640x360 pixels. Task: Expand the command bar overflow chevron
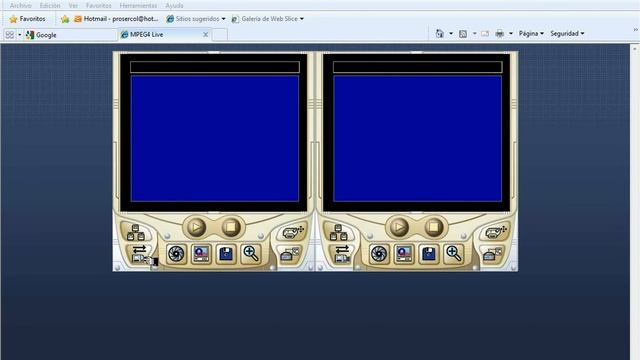[x=636, y=29]
